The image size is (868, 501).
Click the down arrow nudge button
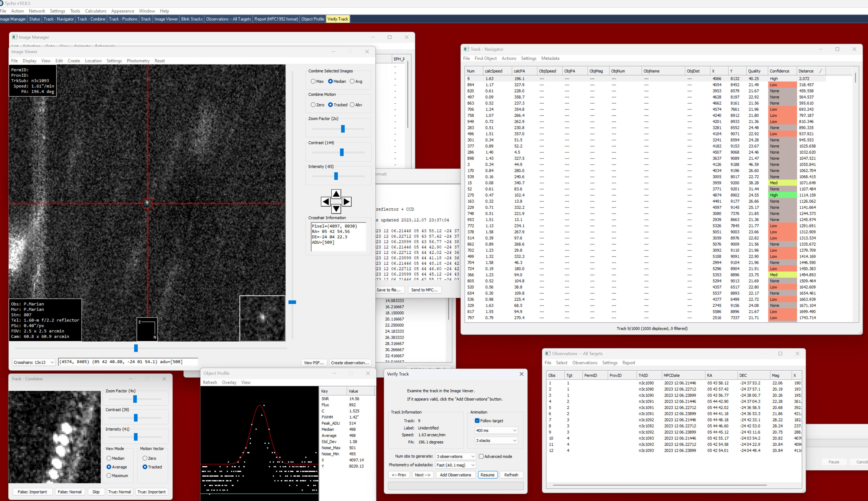pos(336,209)
